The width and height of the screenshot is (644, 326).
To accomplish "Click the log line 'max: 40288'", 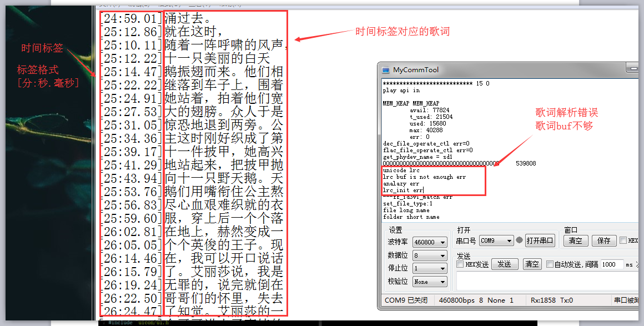I will click(x=426, y=130).
